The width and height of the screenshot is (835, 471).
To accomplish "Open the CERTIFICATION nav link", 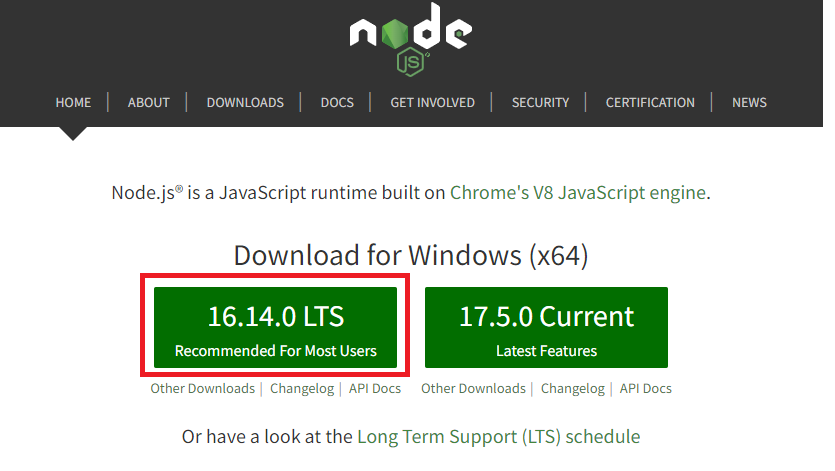I will 650,102.
